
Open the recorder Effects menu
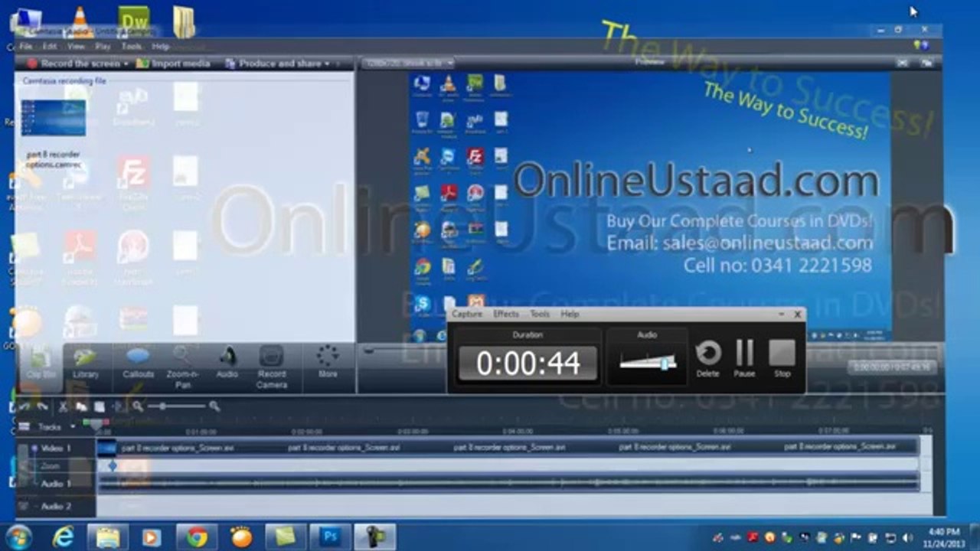point(506,314)
